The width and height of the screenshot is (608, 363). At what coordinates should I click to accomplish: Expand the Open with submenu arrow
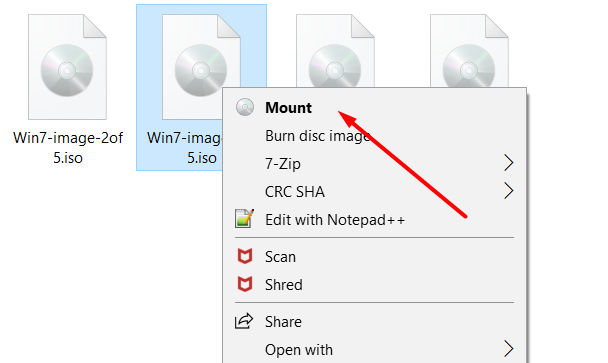508,349
